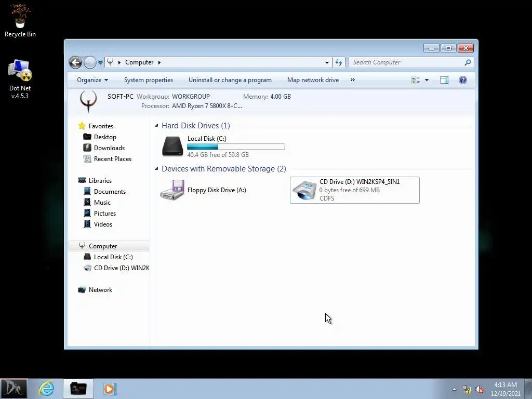Collapse Devices with Removable Storage group

[x=156, y=169]
